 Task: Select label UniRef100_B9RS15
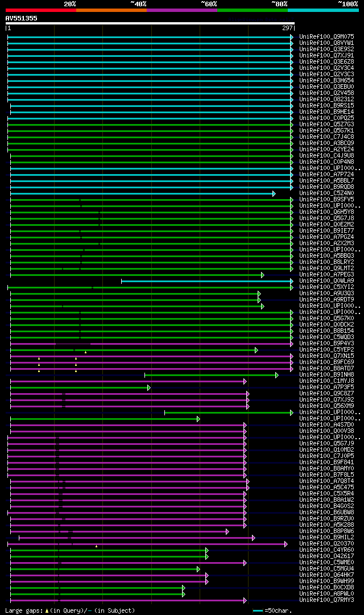326,105
